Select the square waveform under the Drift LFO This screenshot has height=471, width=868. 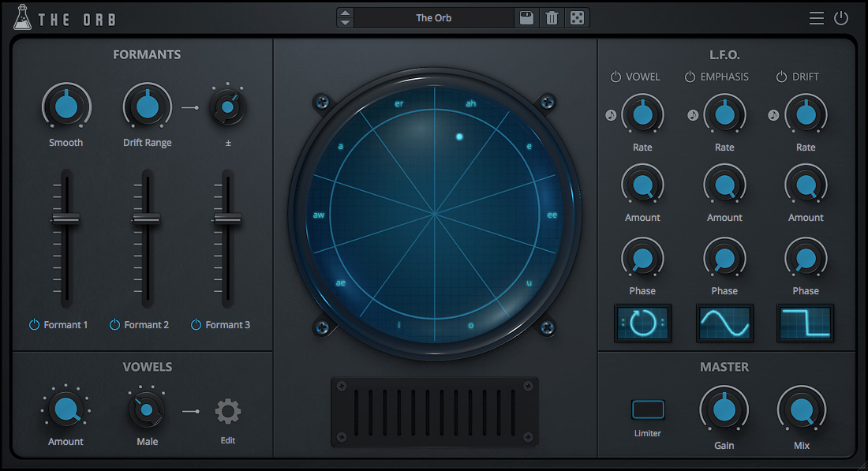(x=805, y=323)
